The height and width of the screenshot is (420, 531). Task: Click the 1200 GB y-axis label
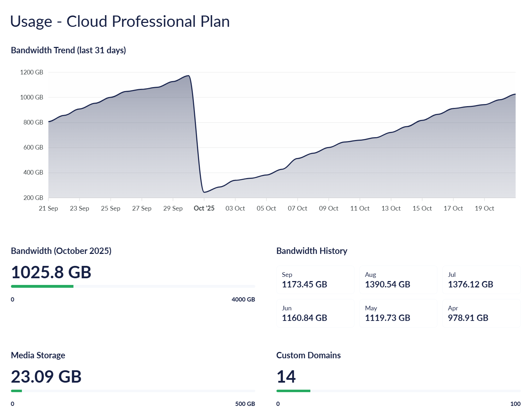32,72
